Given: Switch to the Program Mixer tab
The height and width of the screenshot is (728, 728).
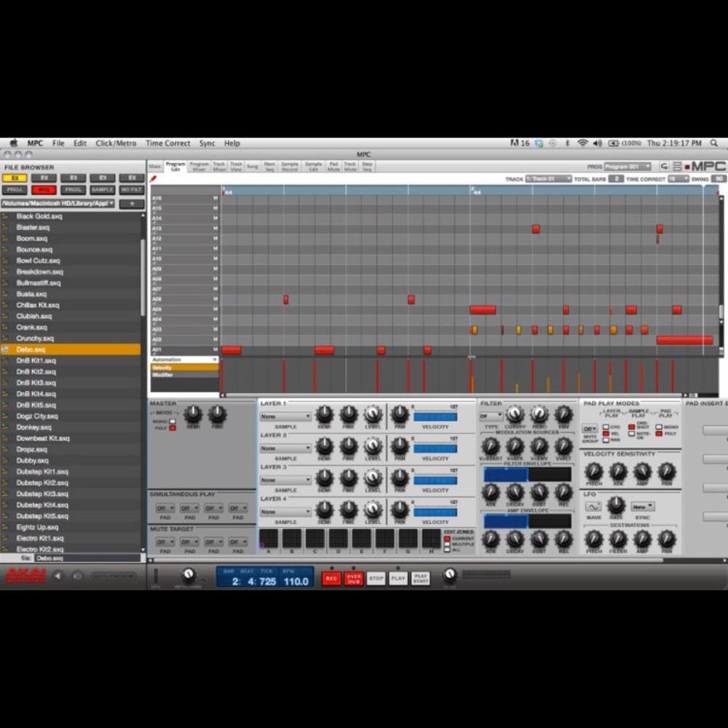Looking at the screenshot, I should pos(199,167).
